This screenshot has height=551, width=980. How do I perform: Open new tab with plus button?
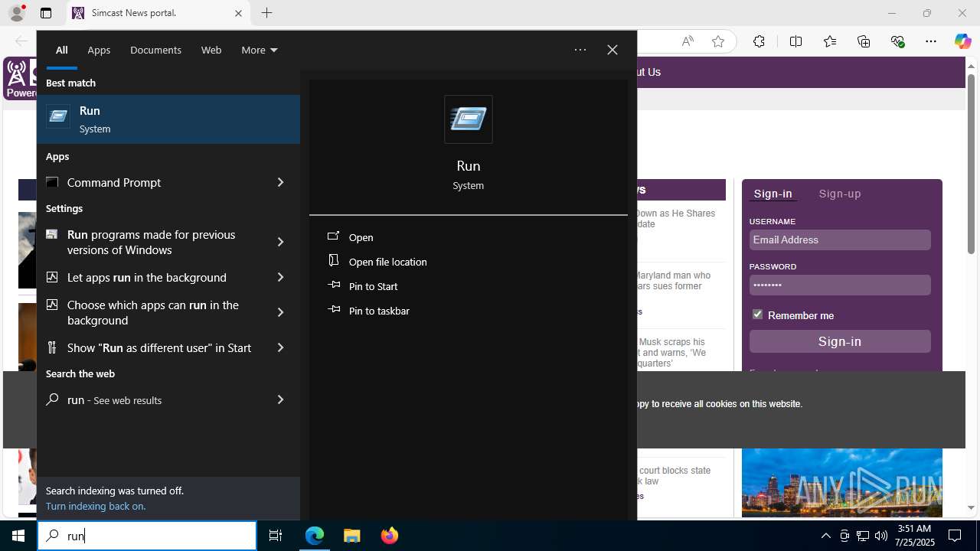[x=266, y=13]
